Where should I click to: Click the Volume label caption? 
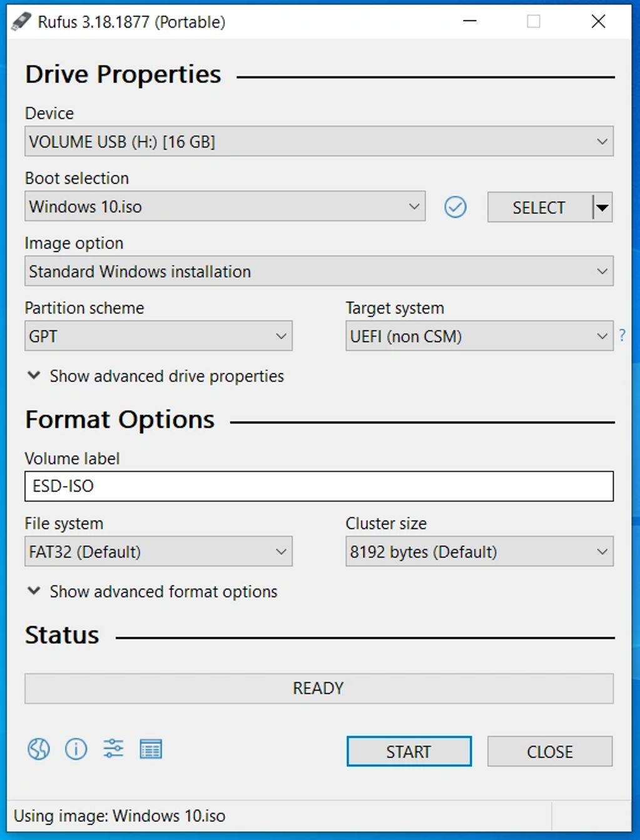point(72,458)
